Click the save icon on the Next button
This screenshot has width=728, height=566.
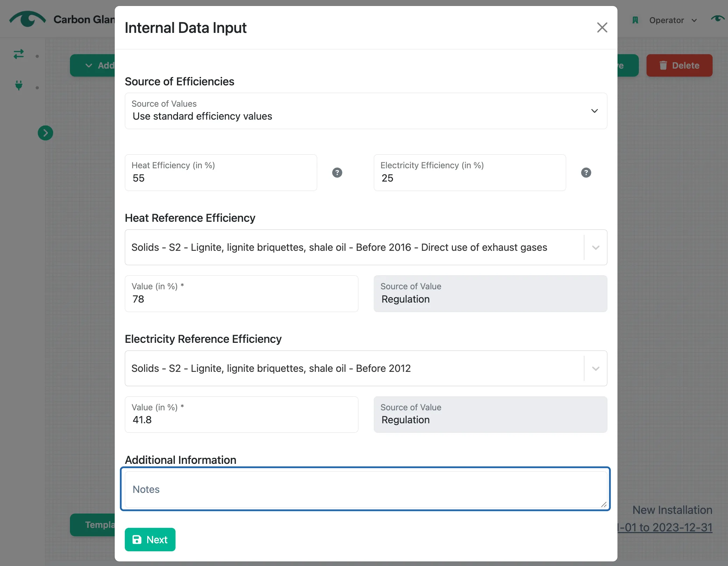point(137,539)
